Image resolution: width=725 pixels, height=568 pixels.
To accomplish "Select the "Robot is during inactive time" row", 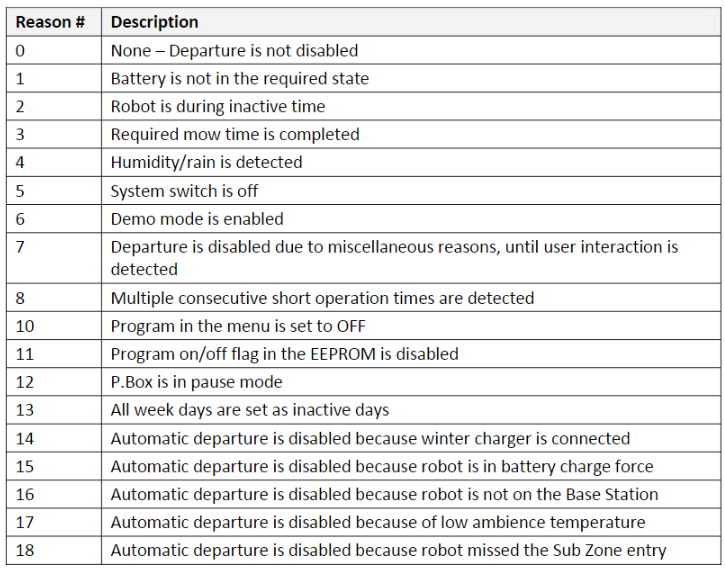I will (217, 106).
